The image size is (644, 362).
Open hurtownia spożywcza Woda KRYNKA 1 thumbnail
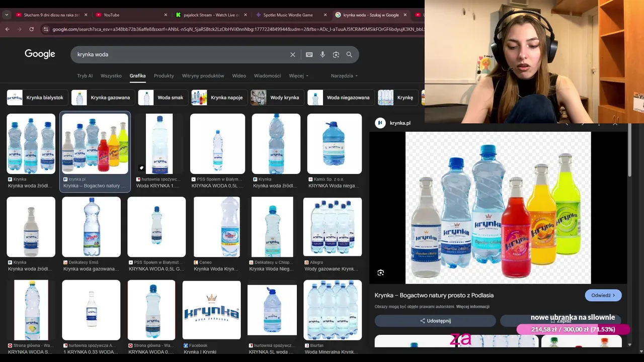click(x=159, y=144)
